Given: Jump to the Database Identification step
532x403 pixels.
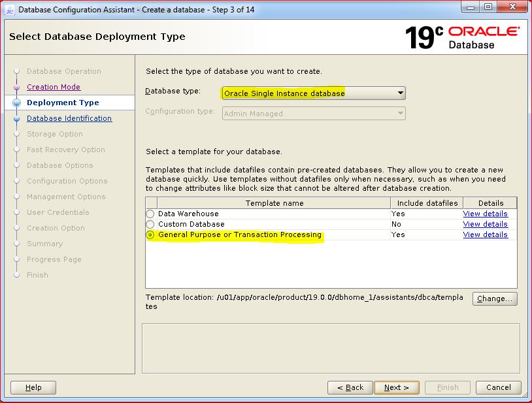Looking at the screenshot, I should click(69, 118).
